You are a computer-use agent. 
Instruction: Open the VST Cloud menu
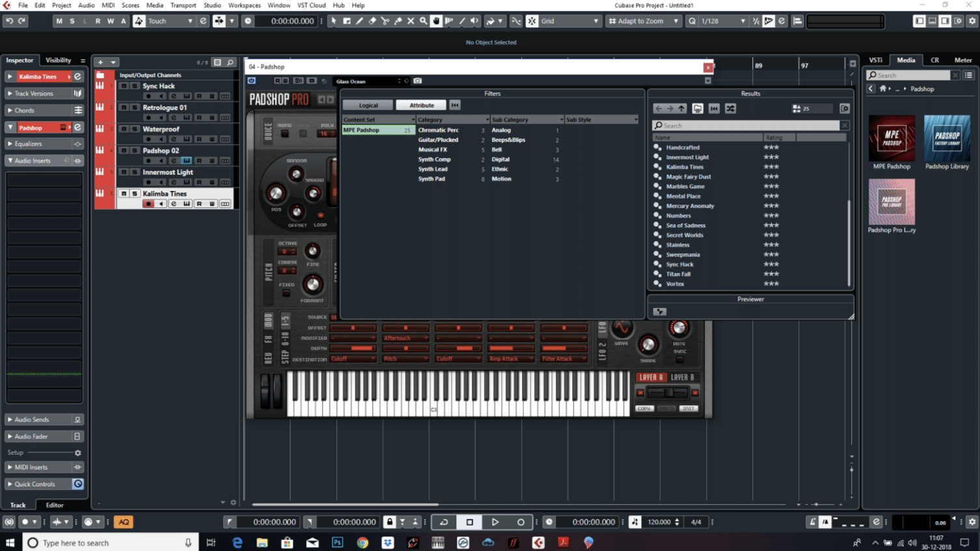click(312, 5)
